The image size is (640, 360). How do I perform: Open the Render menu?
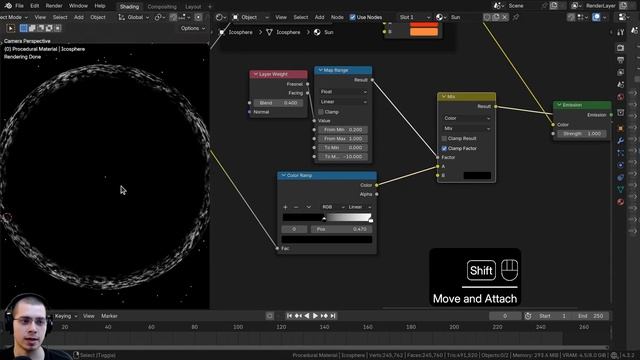click(x=54, y=6)
